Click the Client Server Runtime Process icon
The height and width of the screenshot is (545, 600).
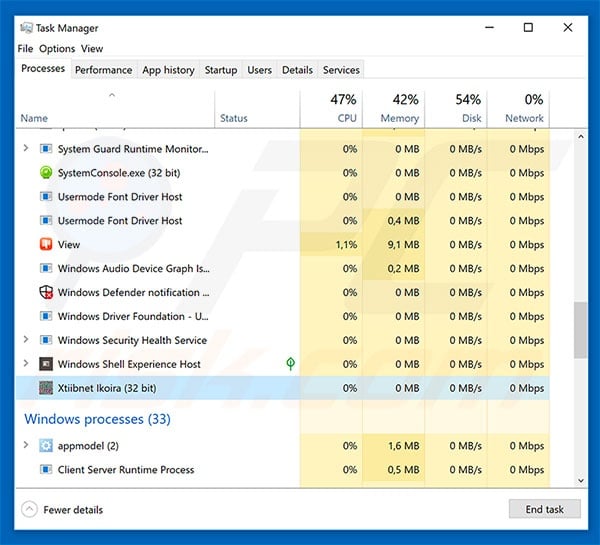tap(46, 469)
